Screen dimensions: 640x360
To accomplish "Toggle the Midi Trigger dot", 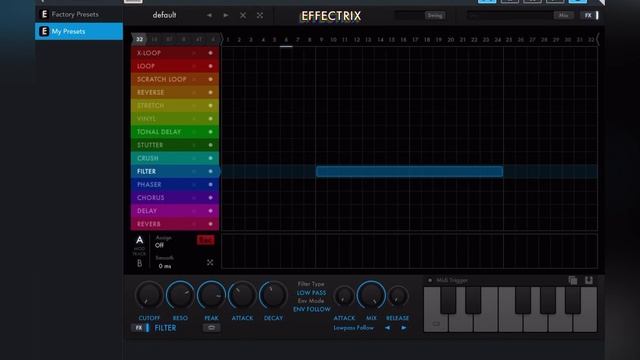I will [x=430, y=280].
